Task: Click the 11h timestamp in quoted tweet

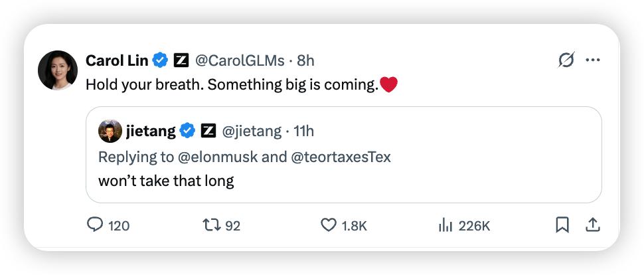Action: coord(304,131)
